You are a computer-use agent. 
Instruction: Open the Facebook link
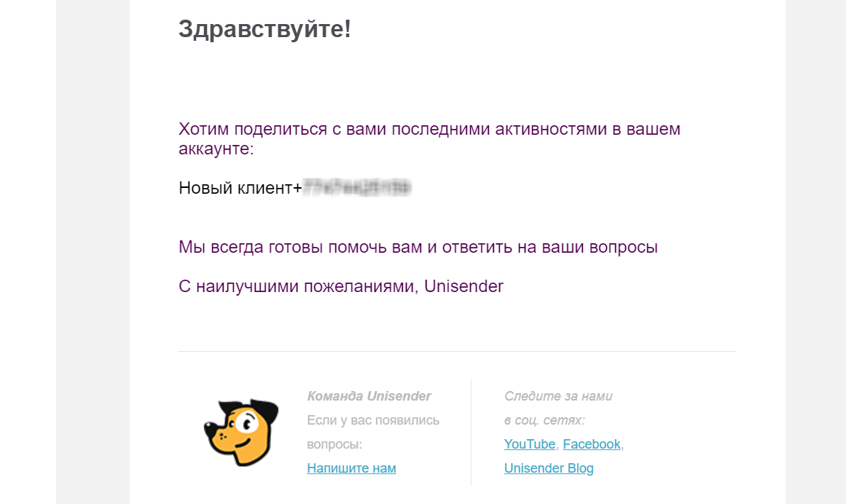tap(592, 444)
